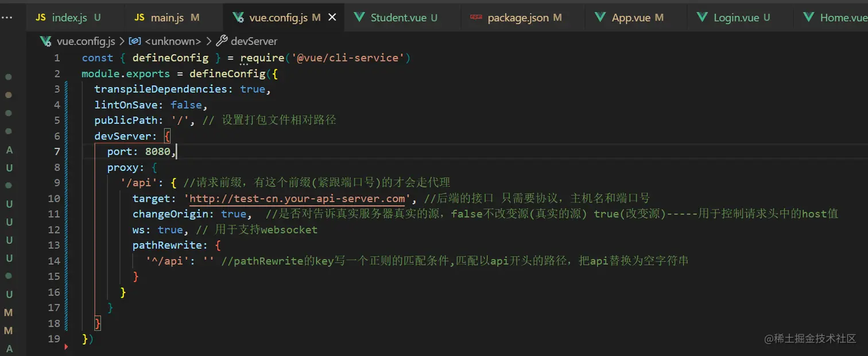Click 'publicPath' property on line 5

pyautogui.click(x=126, y=120)
